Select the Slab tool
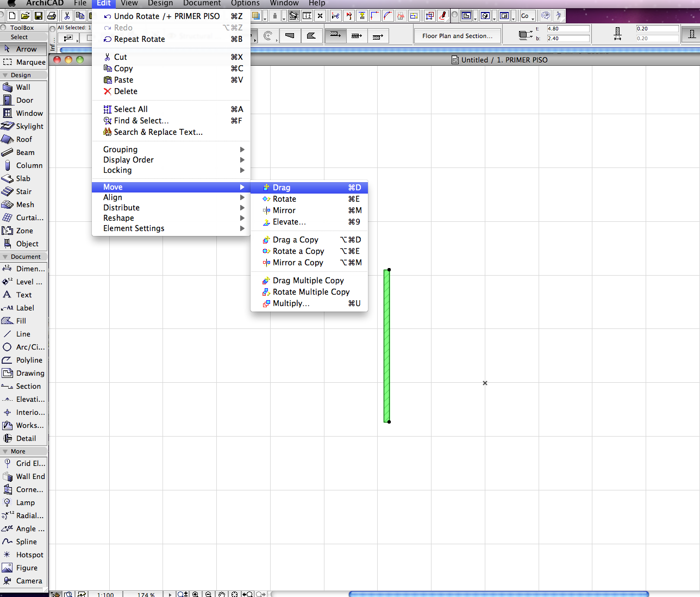The width and height of the screenshot is (700, 597). 24,178
